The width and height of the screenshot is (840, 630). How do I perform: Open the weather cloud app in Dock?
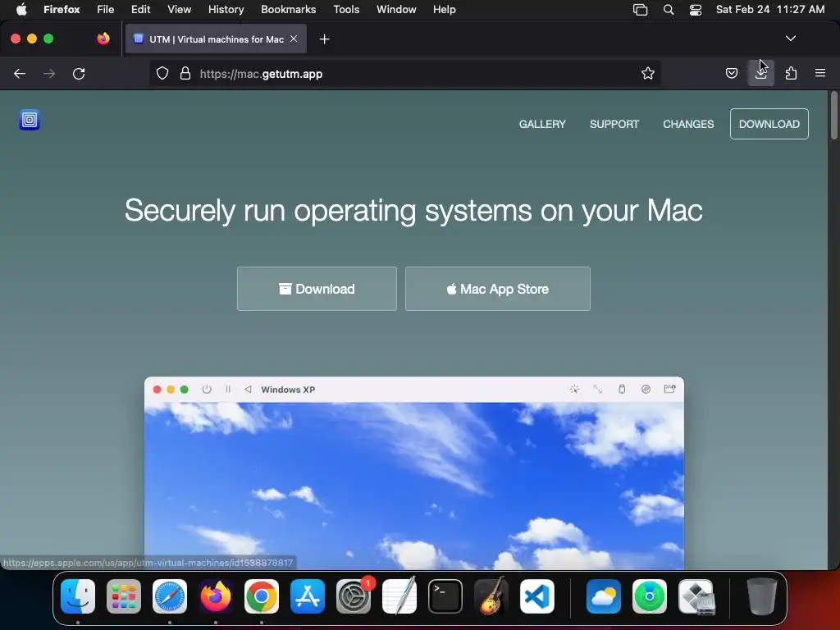[x=603, y=596]
